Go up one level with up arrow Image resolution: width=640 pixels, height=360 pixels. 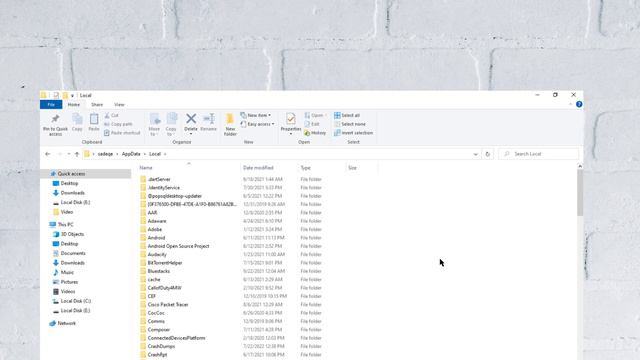pos(77,154)
